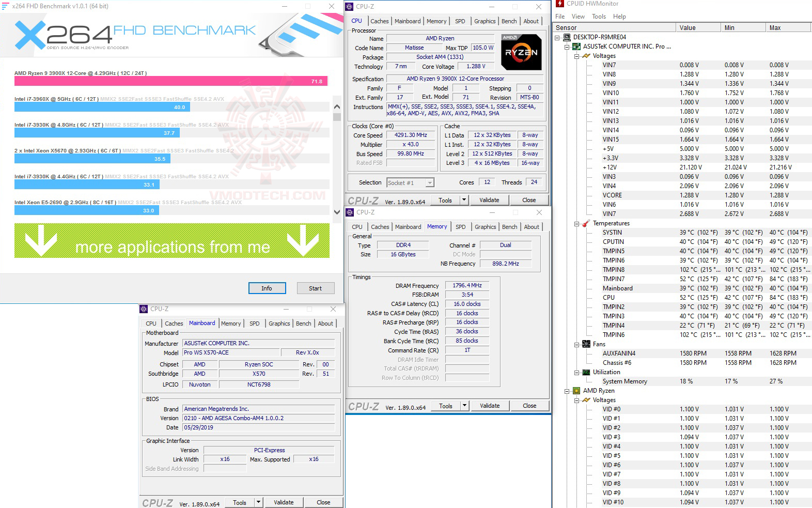Click the blue Intel i7-3960X 40.0 result bar
The height and width of the screenshot is (508, 812).
(102, 107)
